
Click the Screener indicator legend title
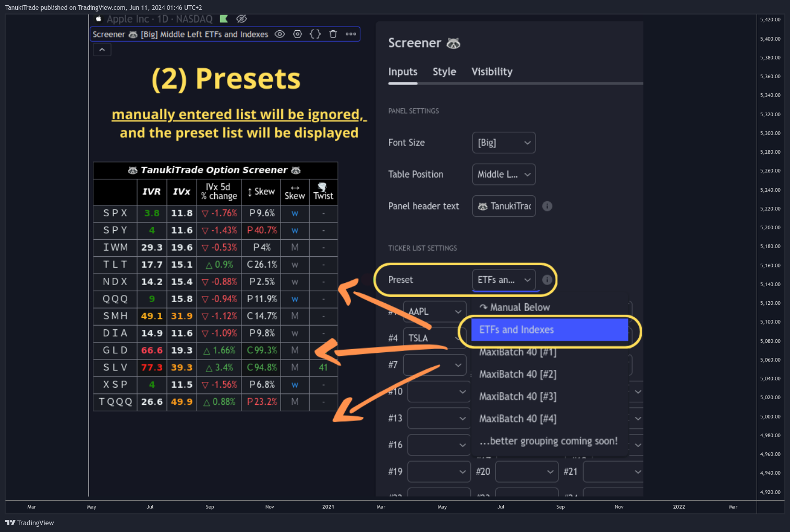(x=180, y=34)
